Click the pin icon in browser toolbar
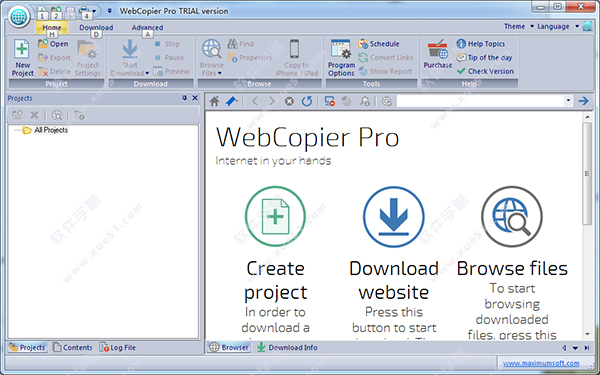This screenshot has width=600, height=375. (232, 101)
